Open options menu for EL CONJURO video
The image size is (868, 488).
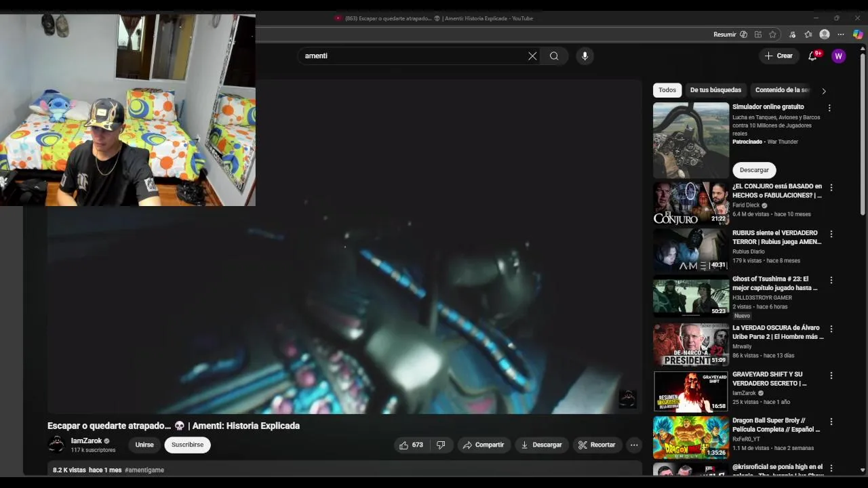[831, 187]
